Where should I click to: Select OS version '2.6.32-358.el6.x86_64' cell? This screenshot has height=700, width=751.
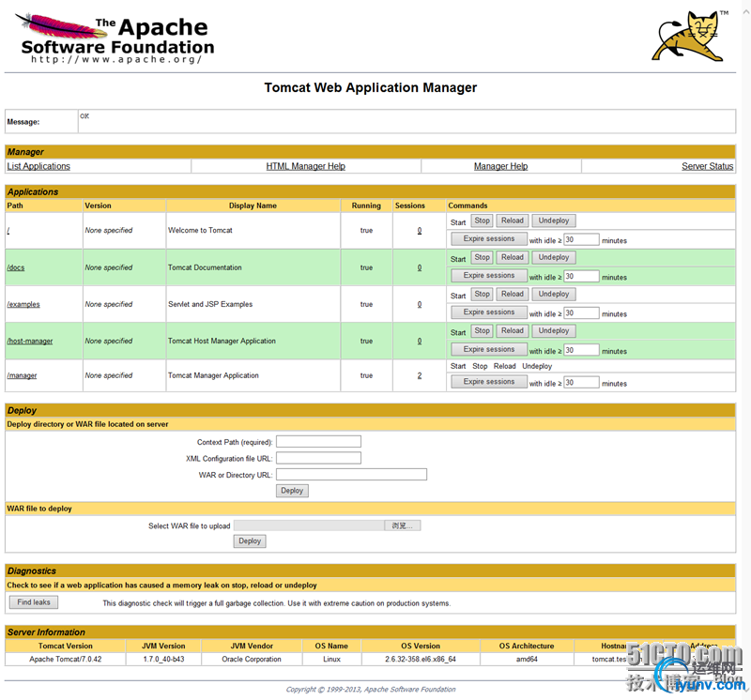click(421, 660)
